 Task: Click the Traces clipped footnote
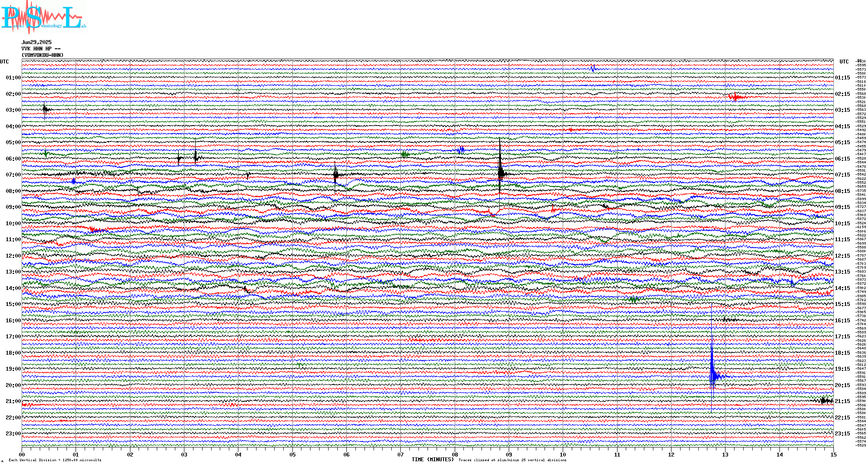(512, 460)
